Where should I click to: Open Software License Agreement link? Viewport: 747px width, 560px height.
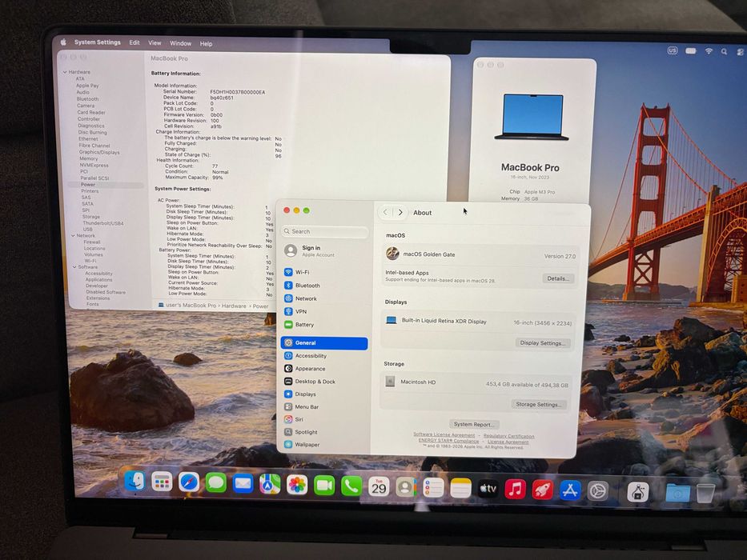(444, 434)
